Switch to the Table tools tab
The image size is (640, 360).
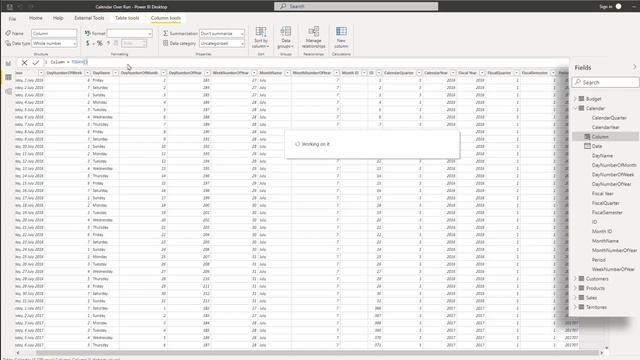(127, 18)
